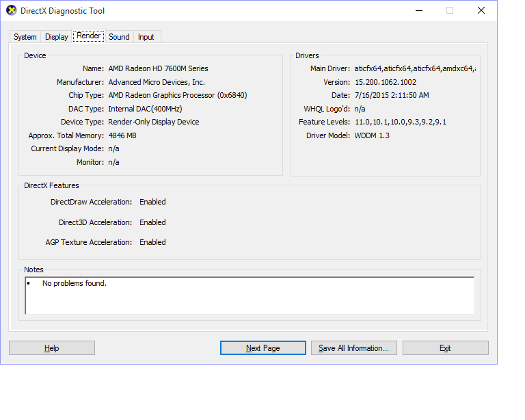Click the 'AGP Texture Acceleration:' label
This screenshot has height=420, width=525.
[89, 242]
